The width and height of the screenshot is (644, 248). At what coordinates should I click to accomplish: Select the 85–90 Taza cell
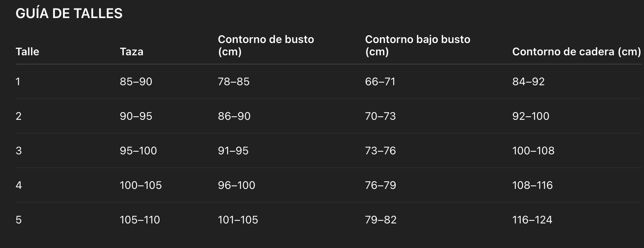point(136,81)
